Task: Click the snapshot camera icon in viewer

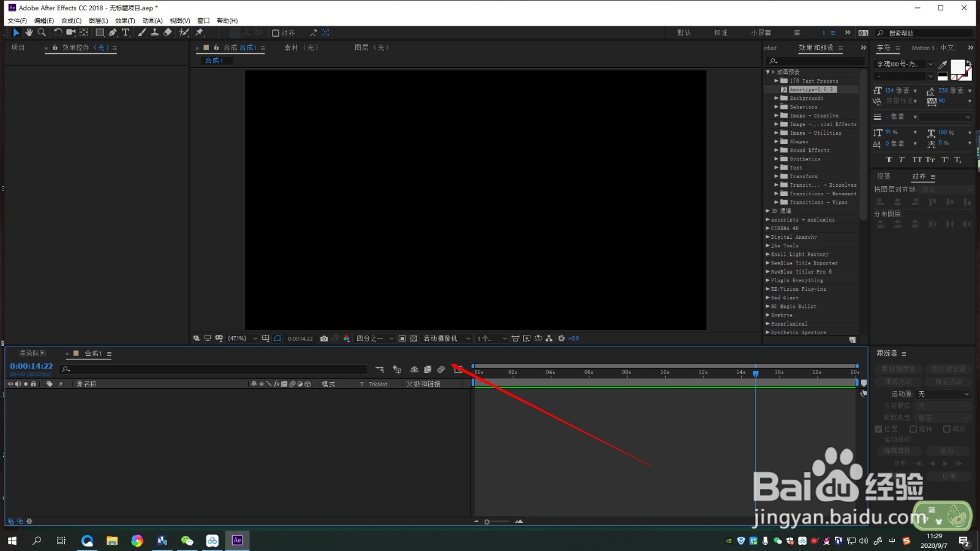Action: pos(324,339)
